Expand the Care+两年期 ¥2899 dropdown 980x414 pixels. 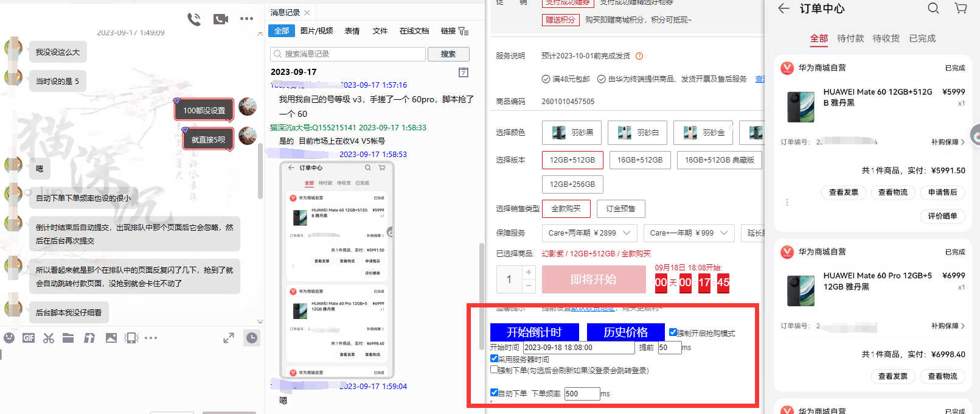tap(627, 233)
